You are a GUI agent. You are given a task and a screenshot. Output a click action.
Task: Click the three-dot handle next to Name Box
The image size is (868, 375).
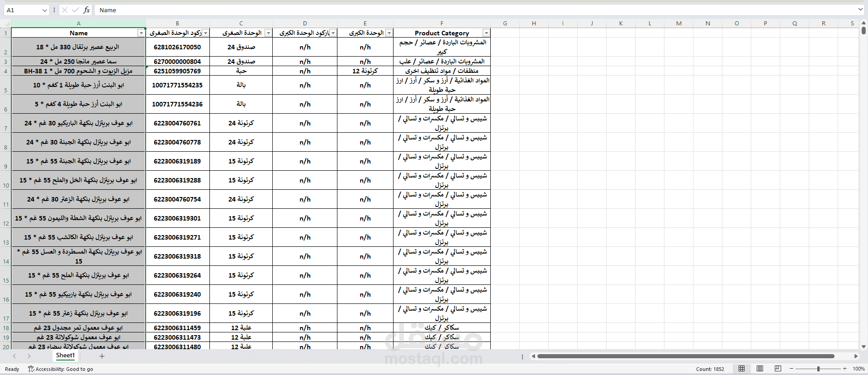[54, 10]
